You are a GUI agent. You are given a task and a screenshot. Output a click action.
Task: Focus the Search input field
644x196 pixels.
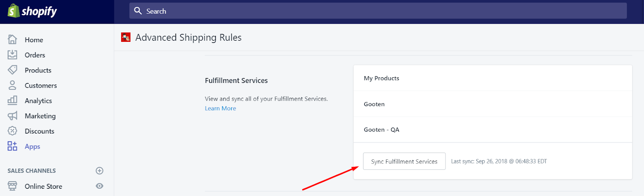pyautogui.click(x=378, y=11)
